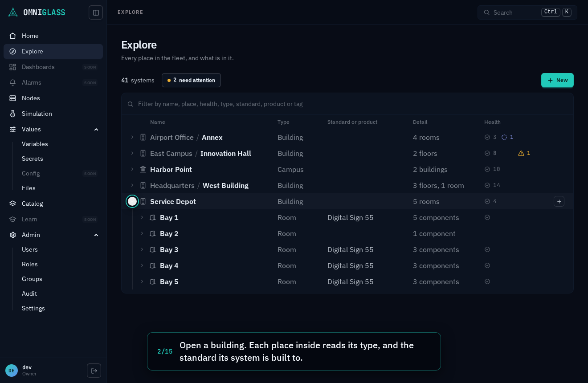The image size is (588, 383).
Task: Expand the West Building row
Action: 132,185
